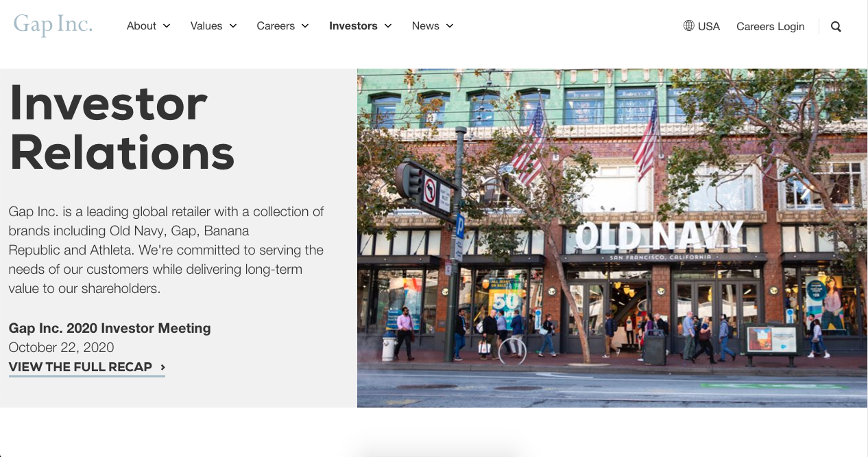Screen dimensions: 868x457
Task: Expand the About navigation dropdown
Action: (x=166, y=25)
